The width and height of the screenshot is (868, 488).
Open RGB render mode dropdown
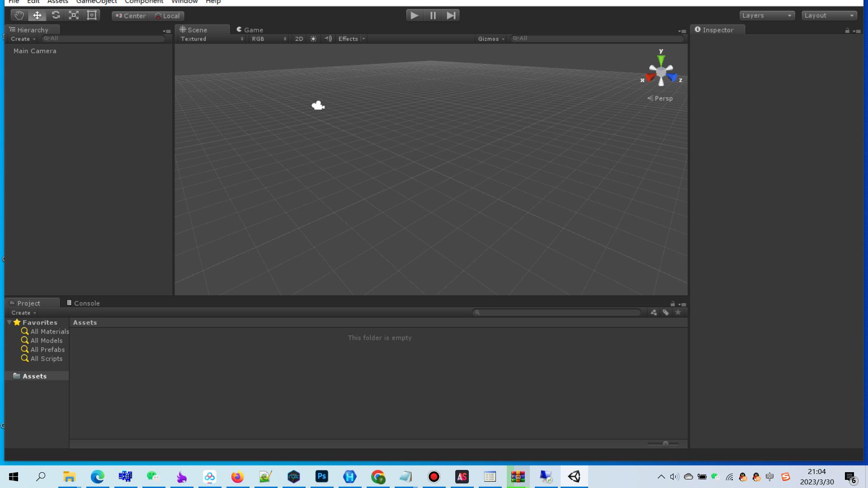pos(269,39)
